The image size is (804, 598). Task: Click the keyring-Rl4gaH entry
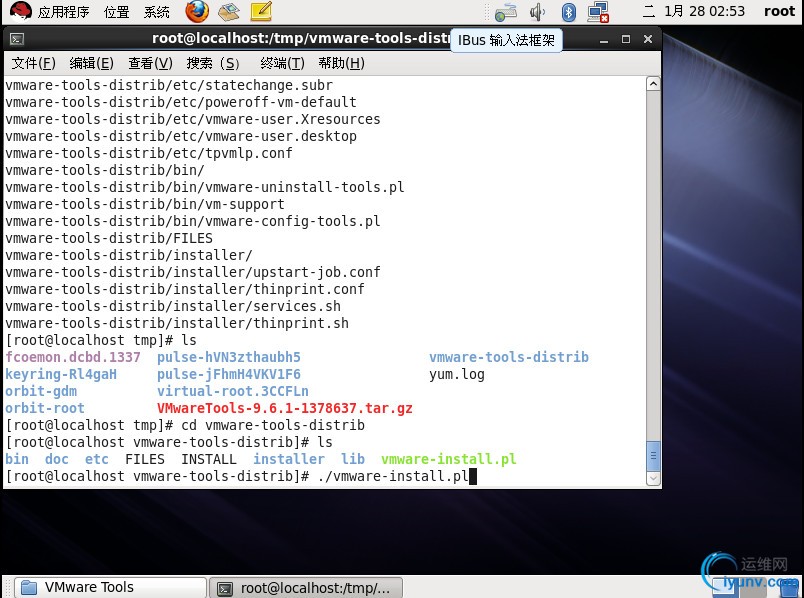[61, 374]
